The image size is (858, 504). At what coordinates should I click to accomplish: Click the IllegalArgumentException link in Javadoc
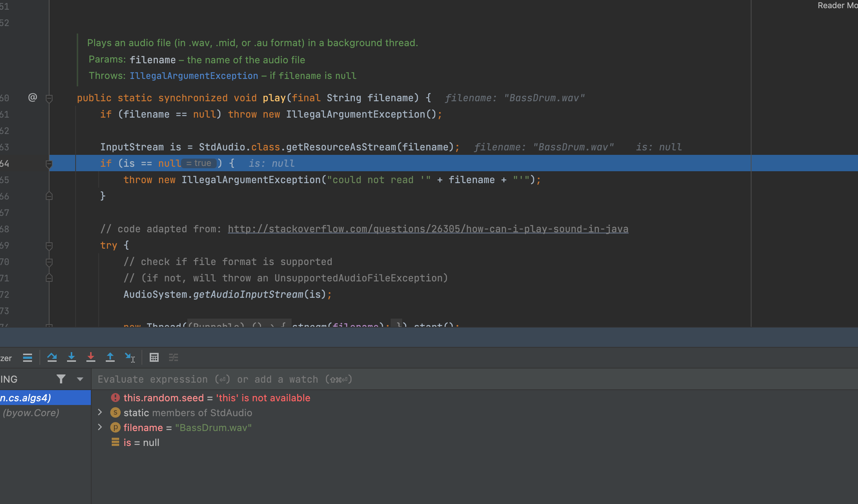point(194,76)
